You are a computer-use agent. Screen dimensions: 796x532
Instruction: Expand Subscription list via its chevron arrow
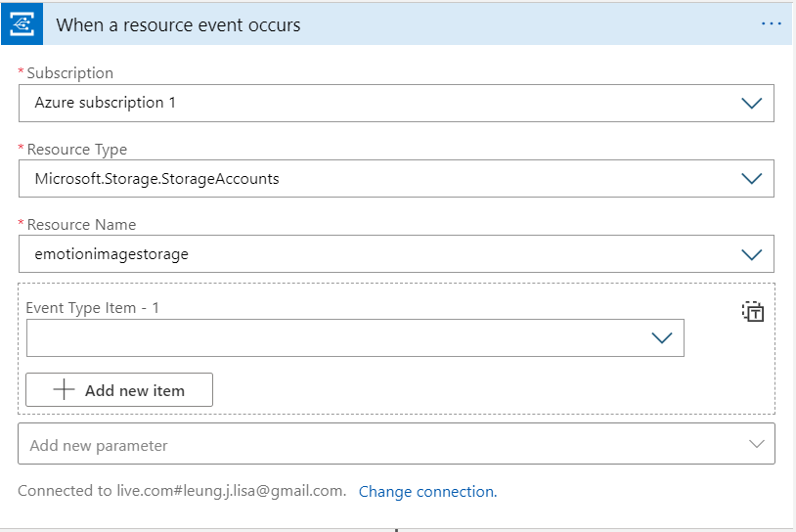(751, 103)
